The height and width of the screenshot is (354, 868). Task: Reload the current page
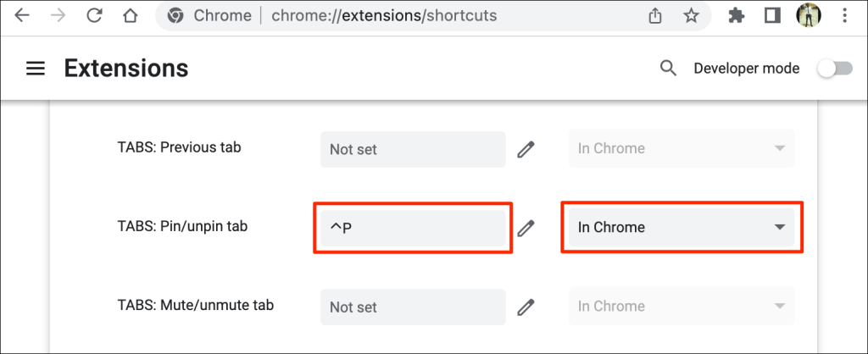point(94,15)
